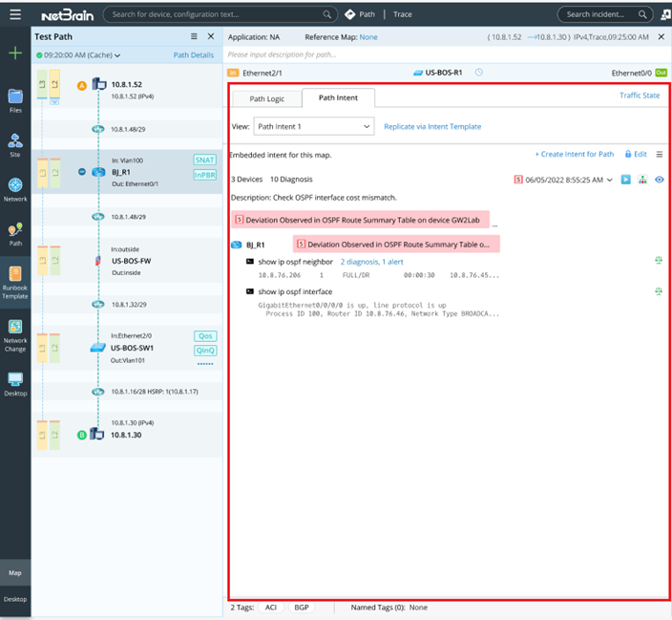
Task: Open the Test Path pane menu icon
Action: pyautogui.click(x=194, y=36)
